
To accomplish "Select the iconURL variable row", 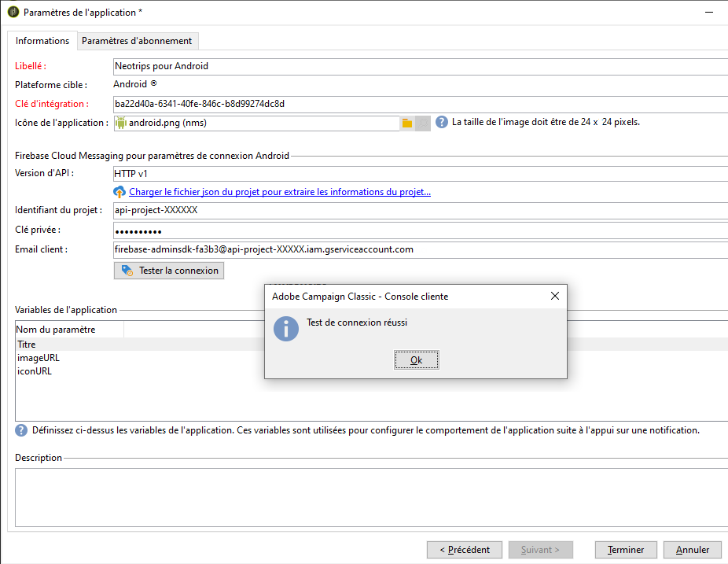I will 139,371.
